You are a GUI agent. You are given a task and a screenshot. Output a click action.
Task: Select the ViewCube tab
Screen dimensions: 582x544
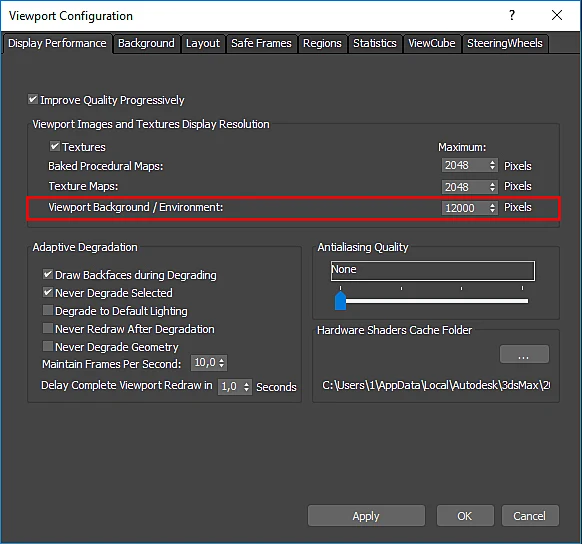pos(432,43)
